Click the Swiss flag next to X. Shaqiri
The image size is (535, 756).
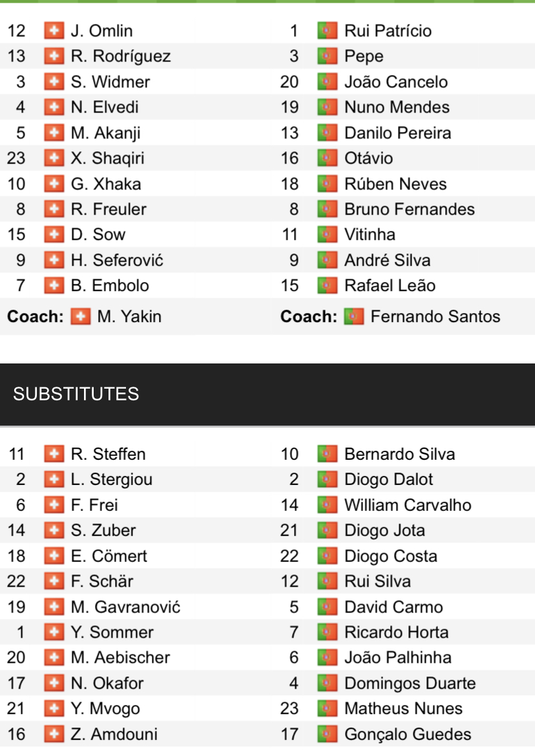(54, 158)
